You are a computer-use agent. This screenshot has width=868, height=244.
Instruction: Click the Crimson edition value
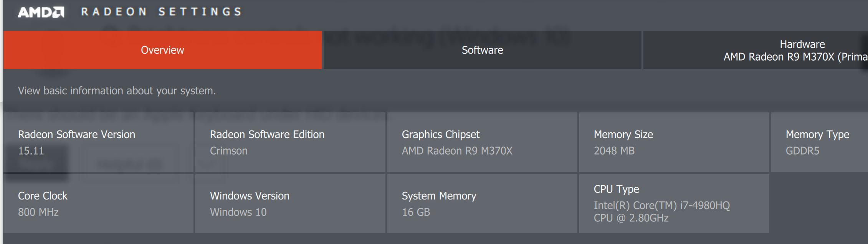[228, 151]
